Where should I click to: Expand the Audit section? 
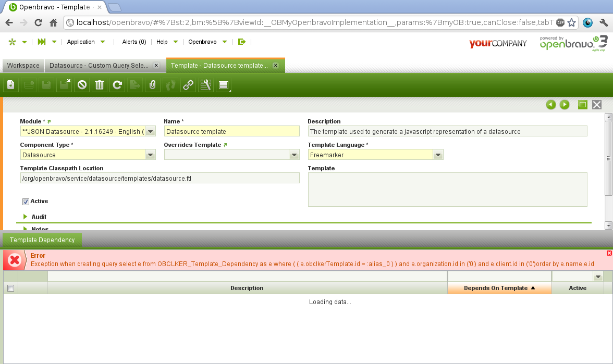coord(39,217)
